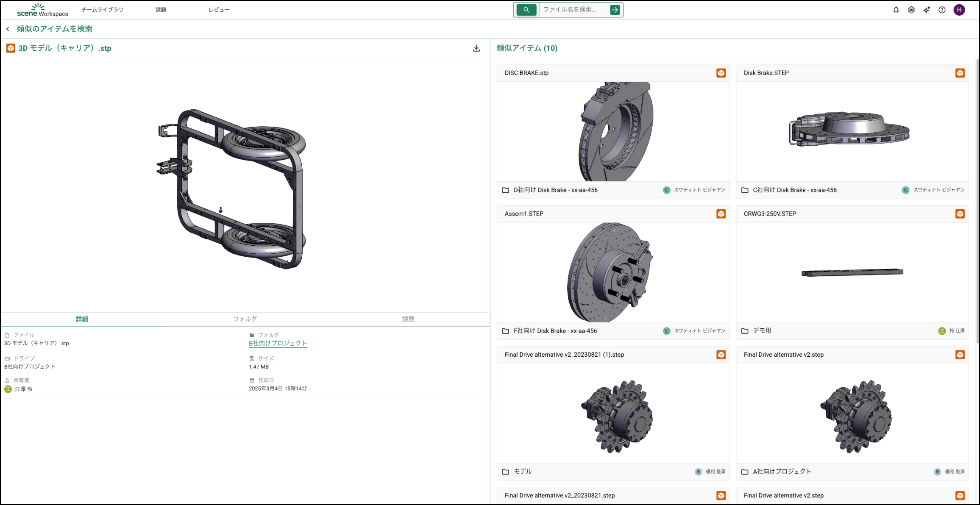Switch to the 課題 tab in details panel
This screenshot has height=505, width=980.
pos(408,319)
